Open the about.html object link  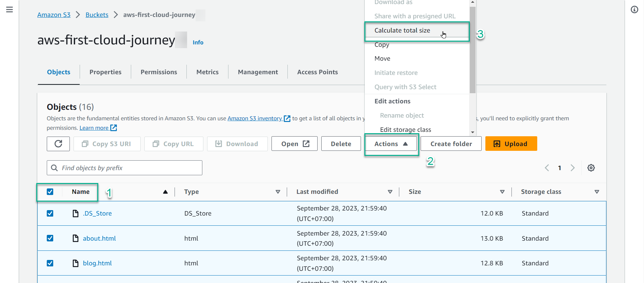click(99, 238)
